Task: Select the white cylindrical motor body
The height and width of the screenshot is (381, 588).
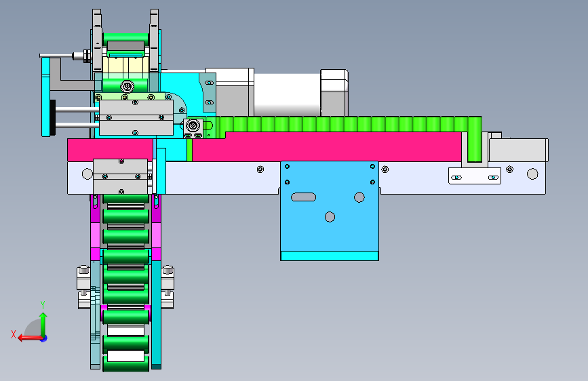Action: click(x=287, y=94)
